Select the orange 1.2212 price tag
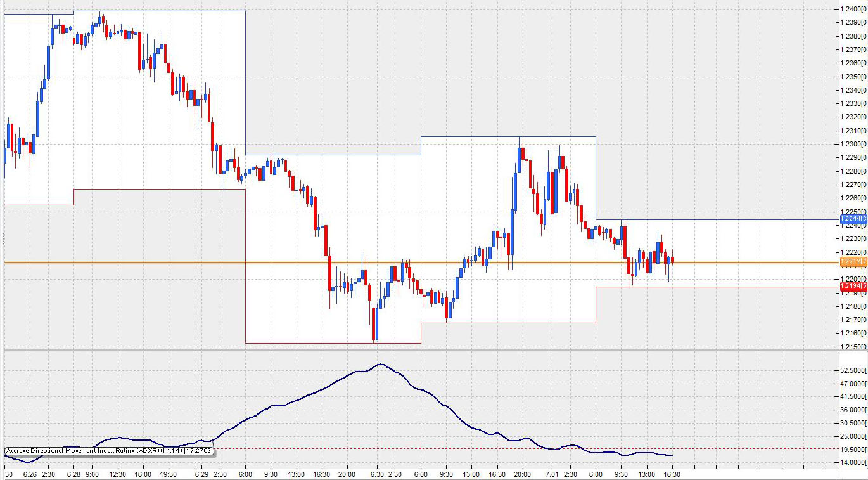The width and height of the screenshot is (868, 480). click(x=854, y=261)
